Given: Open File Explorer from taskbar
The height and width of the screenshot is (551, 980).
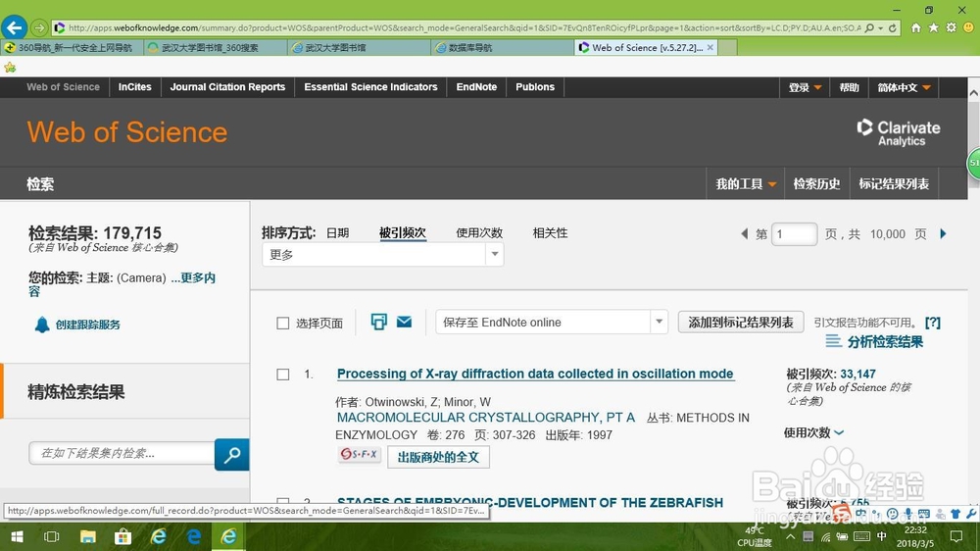Looking at the screenshot, I should pos(87,536).
